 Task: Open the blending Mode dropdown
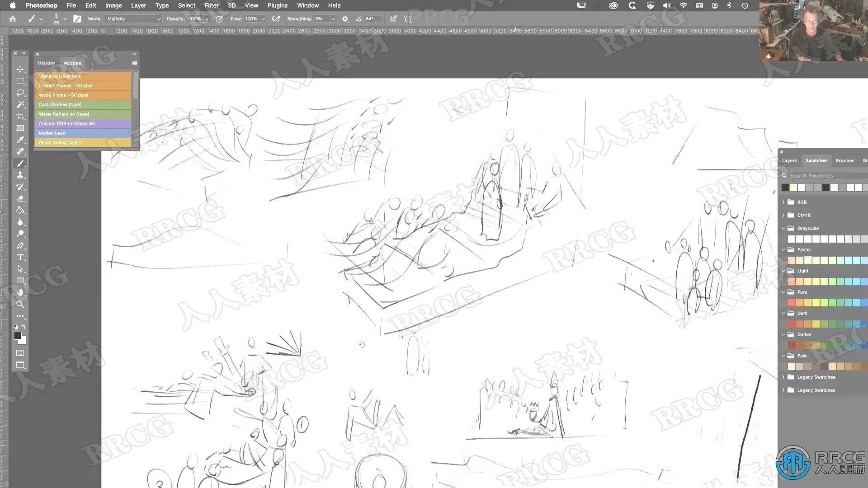(x=133, y=19)
